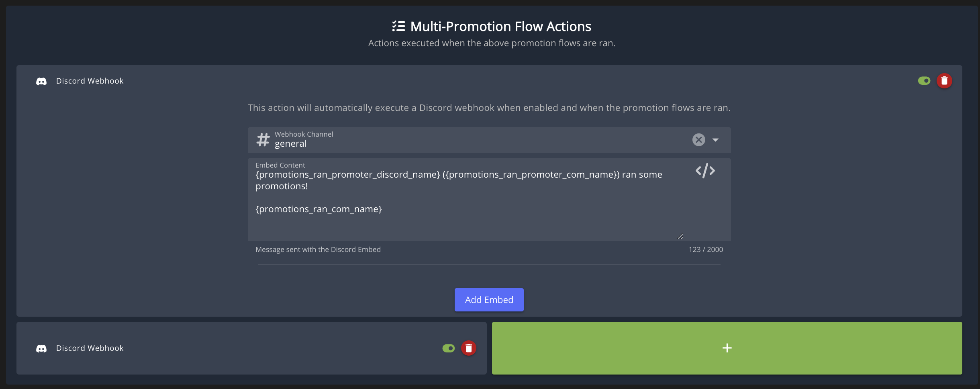Screen dimensions: 980x389
Task: Open the variable code inserter in Embed Content
Action: tap(705, 171)
